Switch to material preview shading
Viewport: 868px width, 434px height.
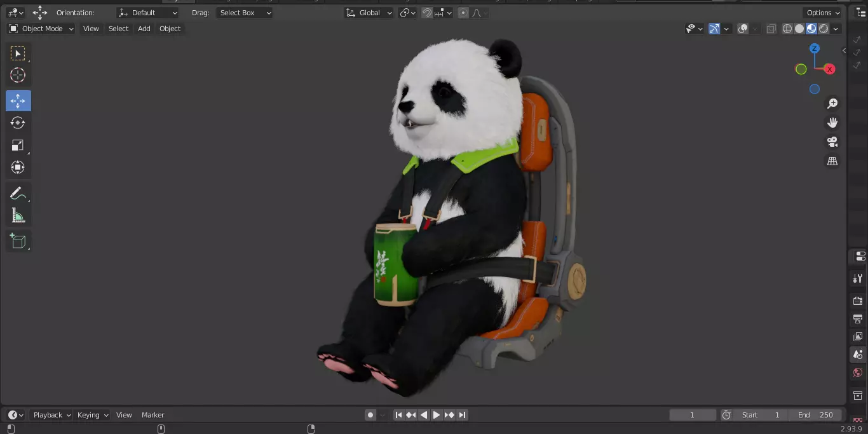click(811, 29)
